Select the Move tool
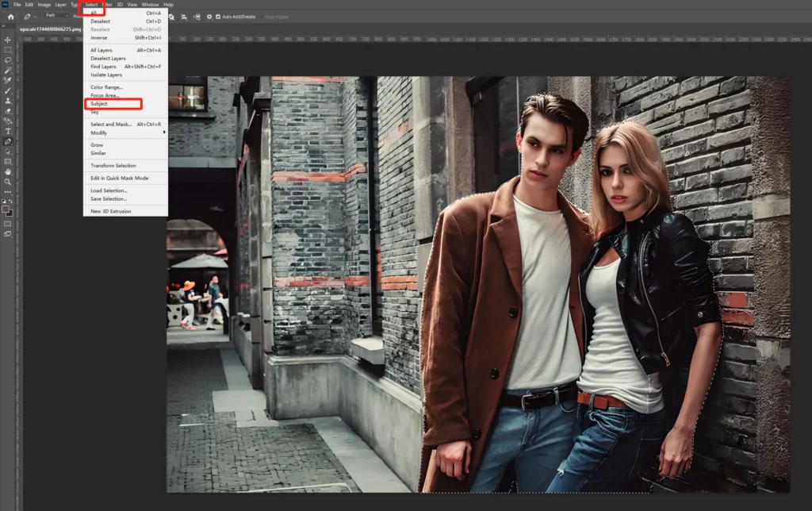The image size is (812, 511). [8, 40]
